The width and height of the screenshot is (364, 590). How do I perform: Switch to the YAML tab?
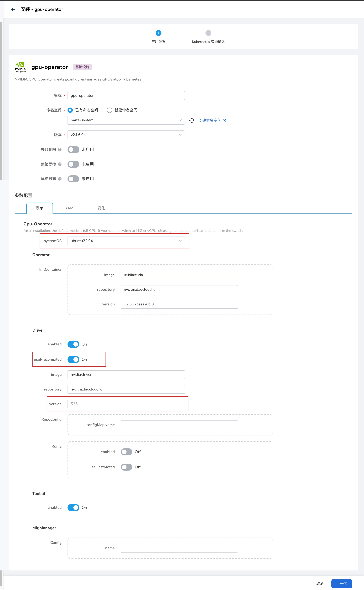(70, 208)
